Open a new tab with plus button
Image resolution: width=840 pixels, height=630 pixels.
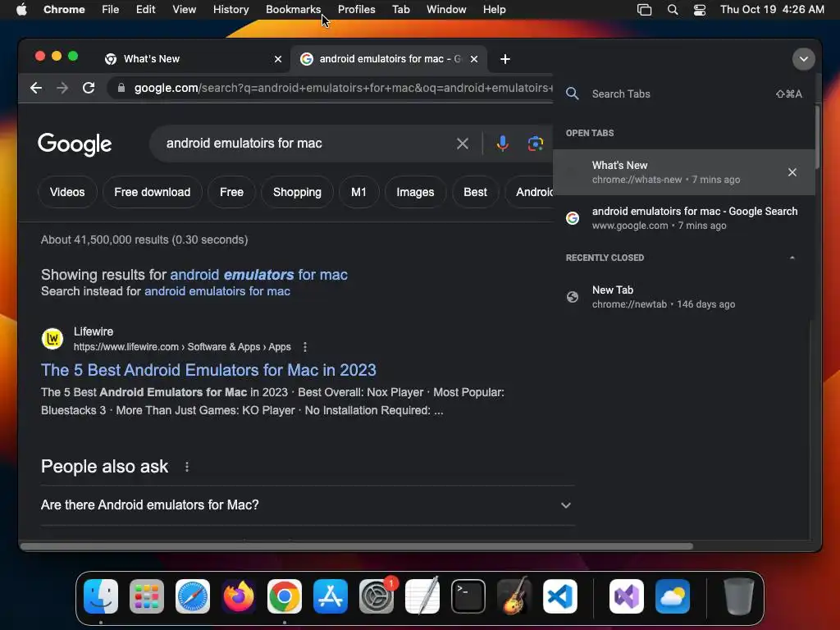pyautogui.click(x=505, y=59)
